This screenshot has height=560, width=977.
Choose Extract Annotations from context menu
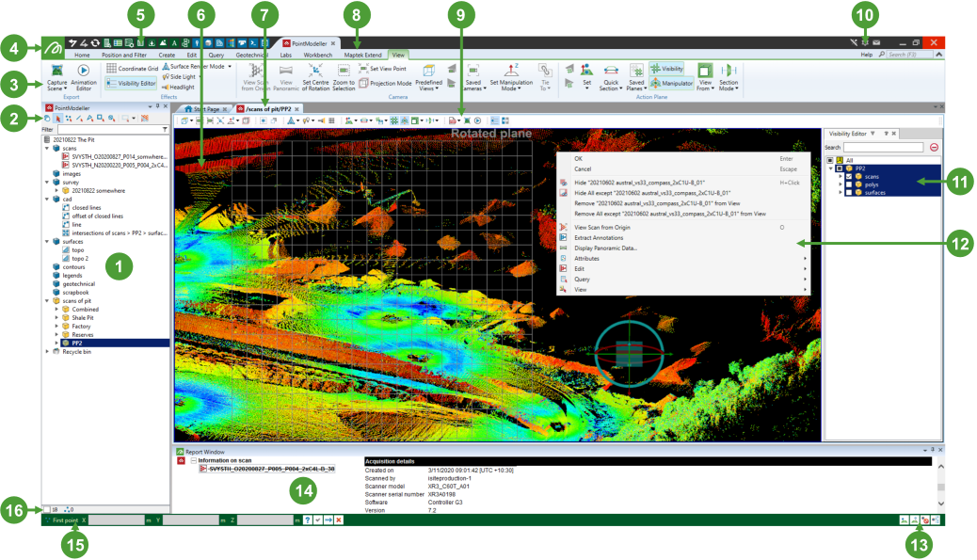599,238
